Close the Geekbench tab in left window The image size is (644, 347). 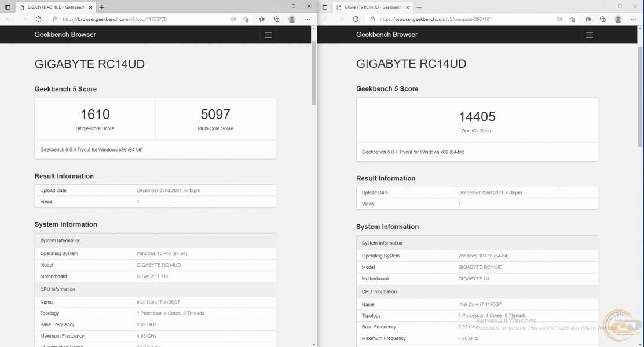tap(90, 7)
